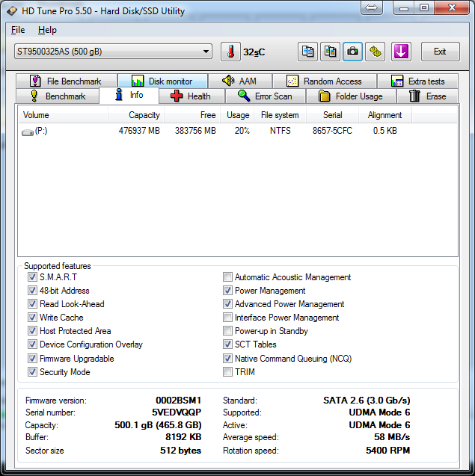This screenshot has width=475, height=476.
Task: Toggle the 48-bit Address checkbox
Action: coord(32,291)
